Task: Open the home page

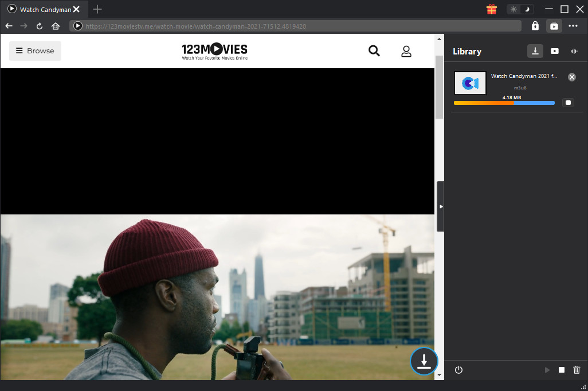Action: pyautogui.click(x=56, y=26)
